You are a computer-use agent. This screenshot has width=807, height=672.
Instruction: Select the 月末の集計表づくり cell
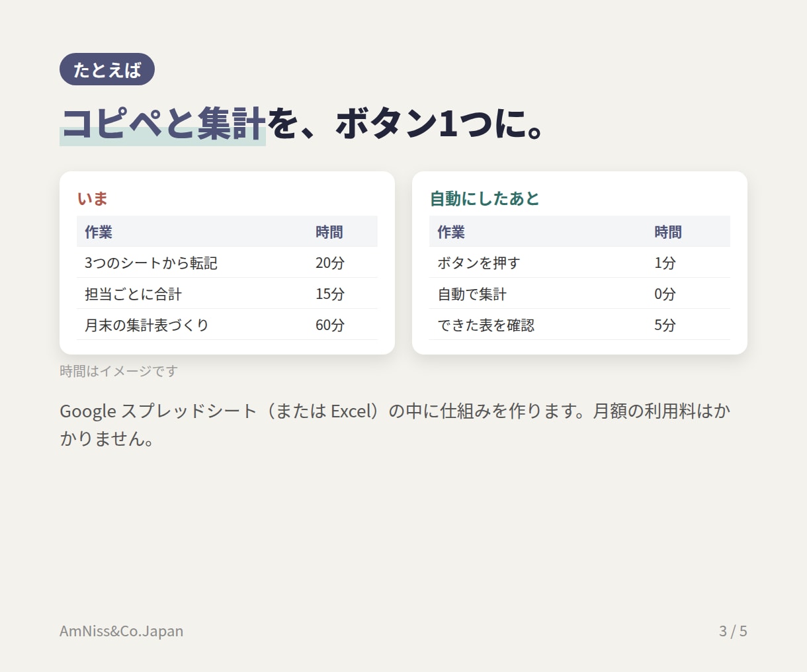point(192,325)
